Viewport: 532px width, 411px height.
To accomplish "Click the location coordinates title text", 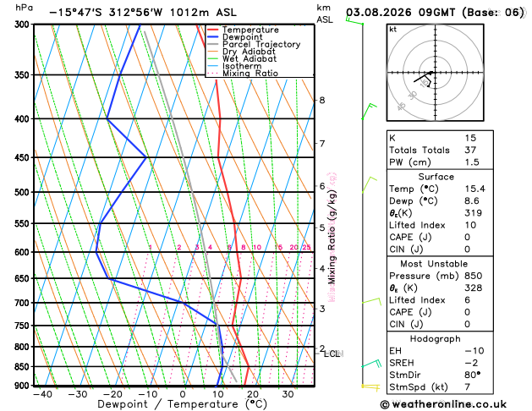I will pyautogui.click(x=143, y=13).
